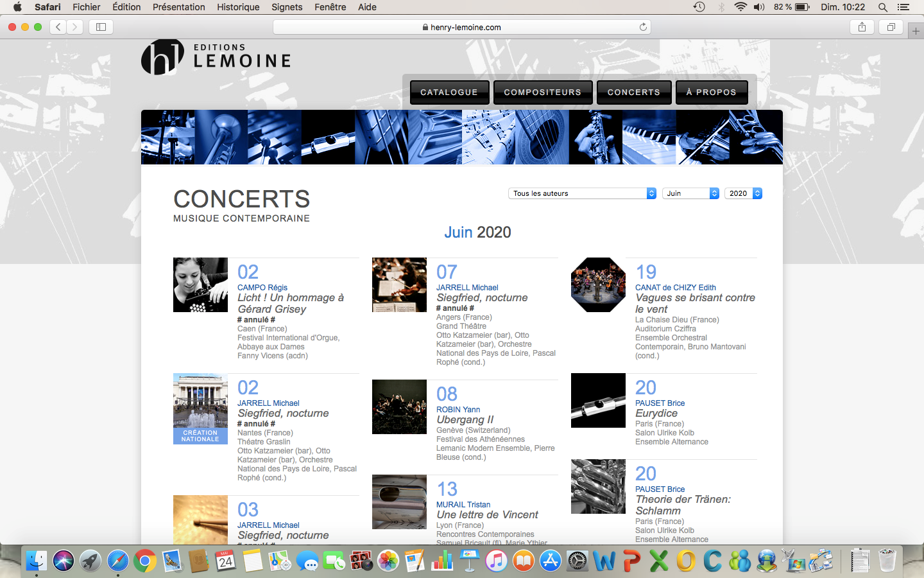Click the CATALOGUE navigation button
The width and height of the screenshot is (924, 578).
pyautogui.click(x=449, y=92)
